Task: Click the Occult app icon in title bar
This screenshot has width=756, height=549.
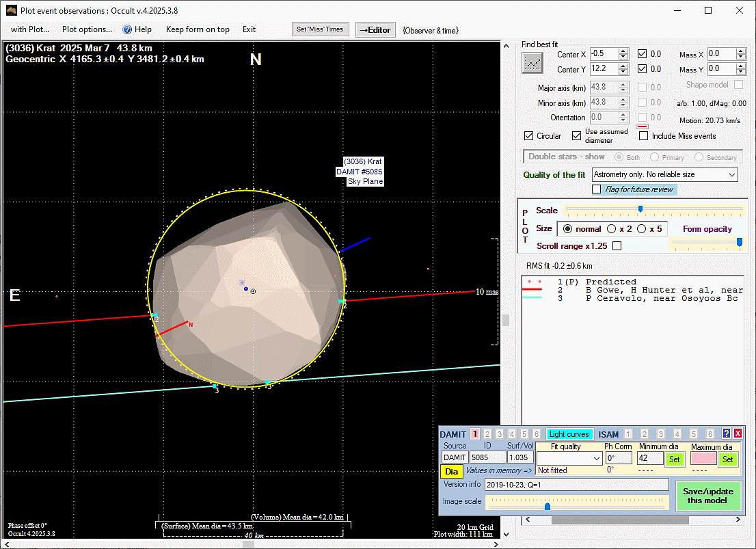Action: pyautogui.click(x=12, y=10)
